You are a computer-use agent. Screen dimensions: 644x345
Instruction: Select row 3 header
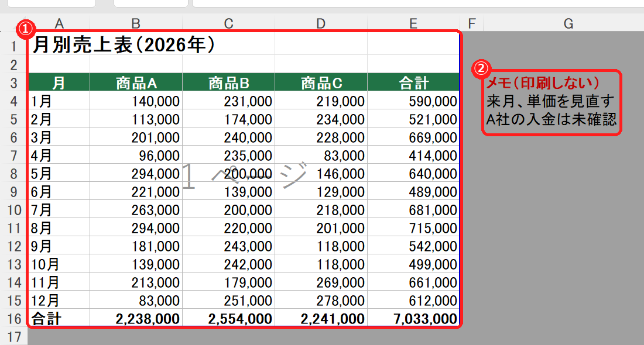coord(13,83)
